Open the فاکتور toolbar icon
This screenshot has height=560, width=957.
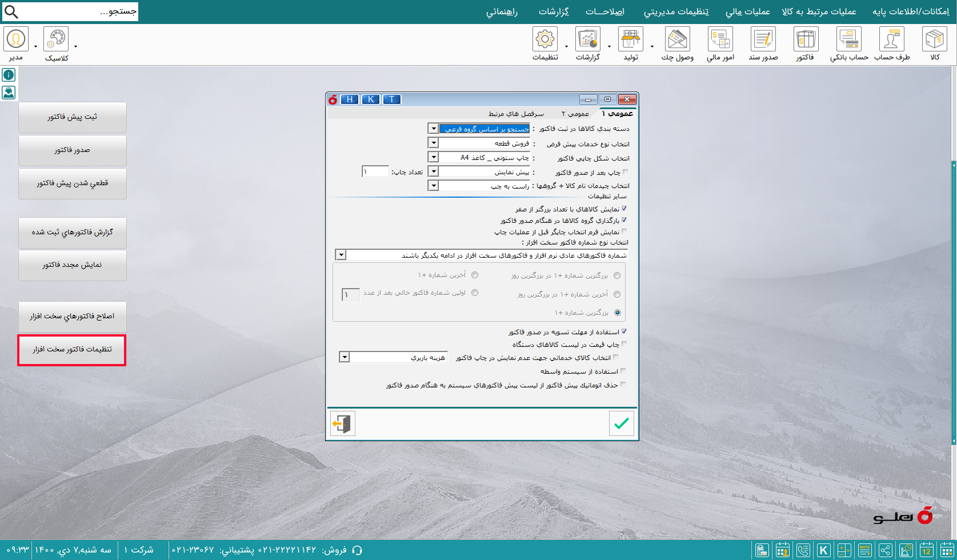[806, 39]
